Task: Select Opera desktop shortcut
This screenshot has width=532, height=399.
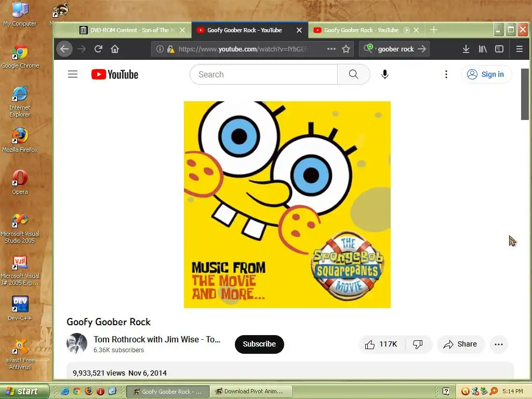Action: coord(20,182)
